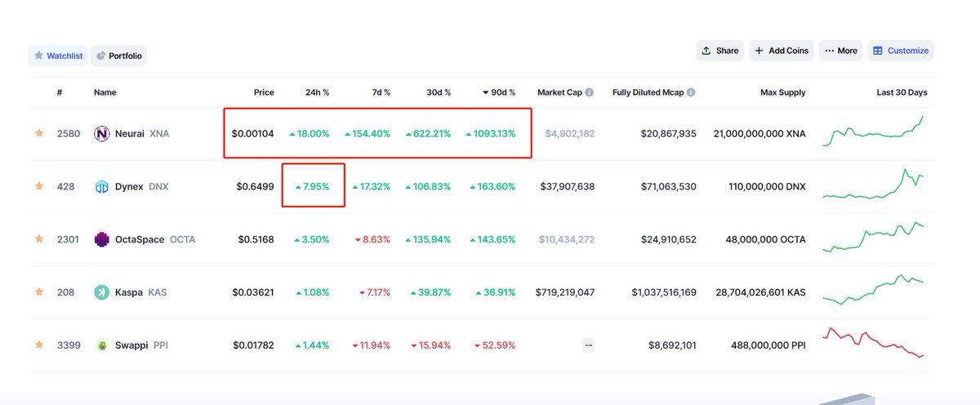Click the Swappi coin logo

point(102,345)
